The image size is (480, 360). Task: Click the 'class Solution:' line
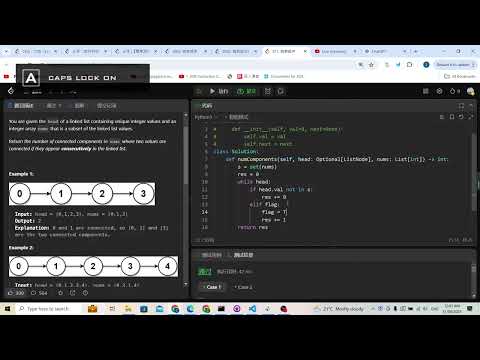pos(235,151)
